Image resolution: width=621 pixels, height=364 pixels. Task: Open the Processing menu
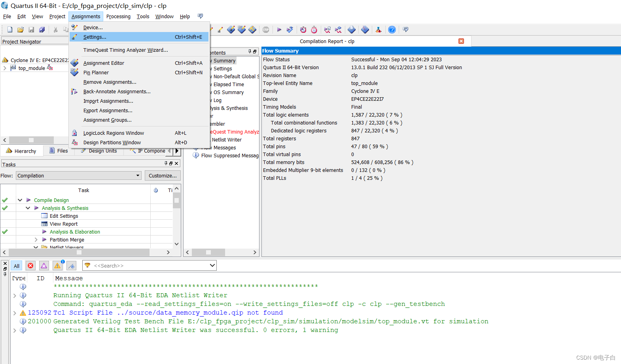coord(118,16)
